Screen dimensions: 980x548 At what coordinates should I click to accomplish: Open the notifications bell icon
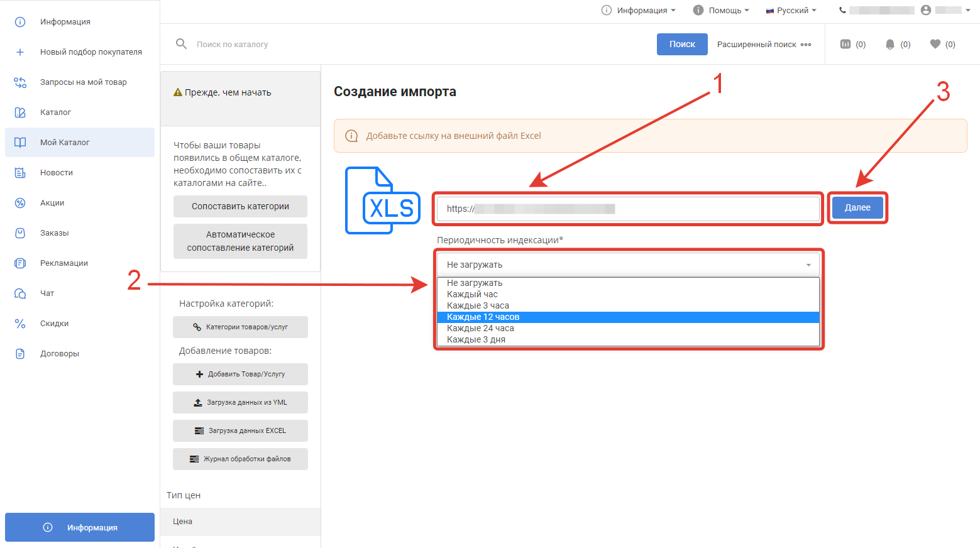tap(890, 44)
